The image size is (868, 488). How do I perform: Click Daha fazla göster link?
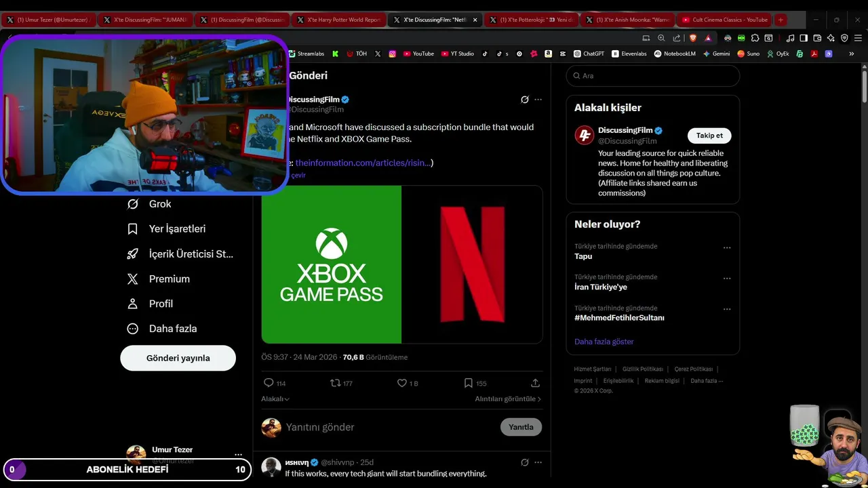tap(604, 342)
